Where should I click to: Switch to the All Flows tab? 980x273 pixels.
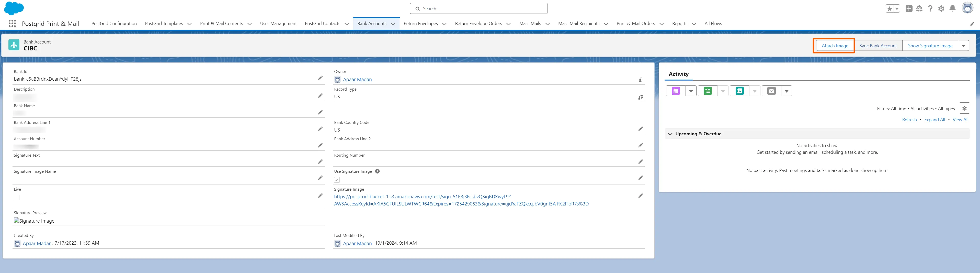[713, 24]
